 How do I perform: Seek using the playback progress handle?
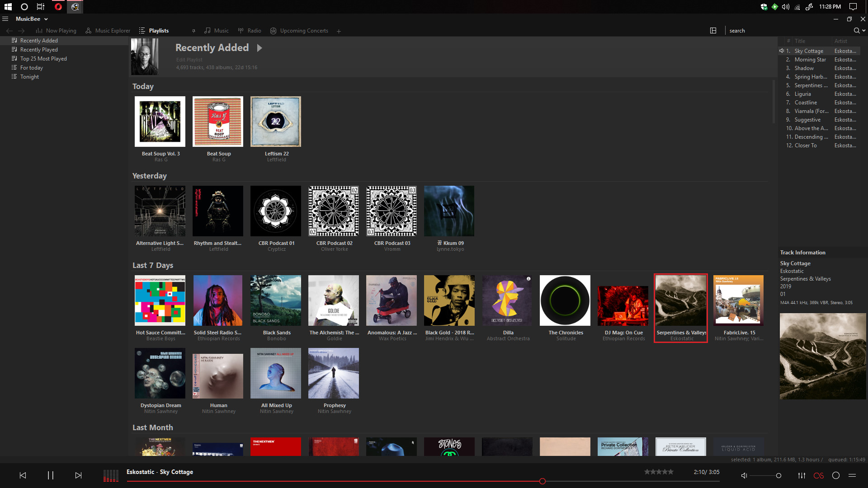(542, 481)
